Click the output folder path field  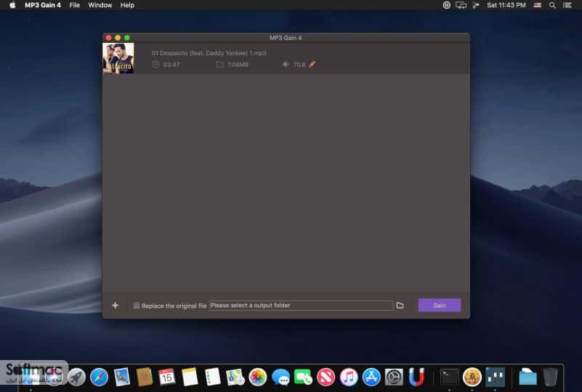coord(301,305)
